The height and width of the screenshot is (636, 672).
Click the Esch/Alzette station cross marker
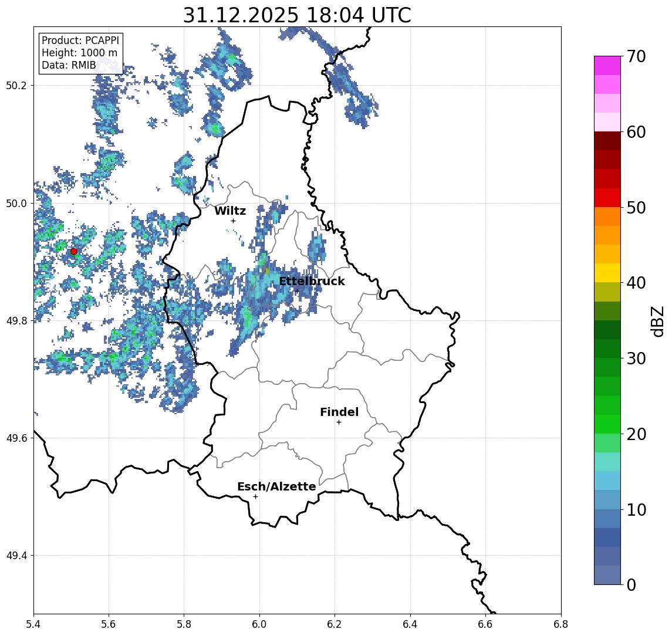(255, 497)
